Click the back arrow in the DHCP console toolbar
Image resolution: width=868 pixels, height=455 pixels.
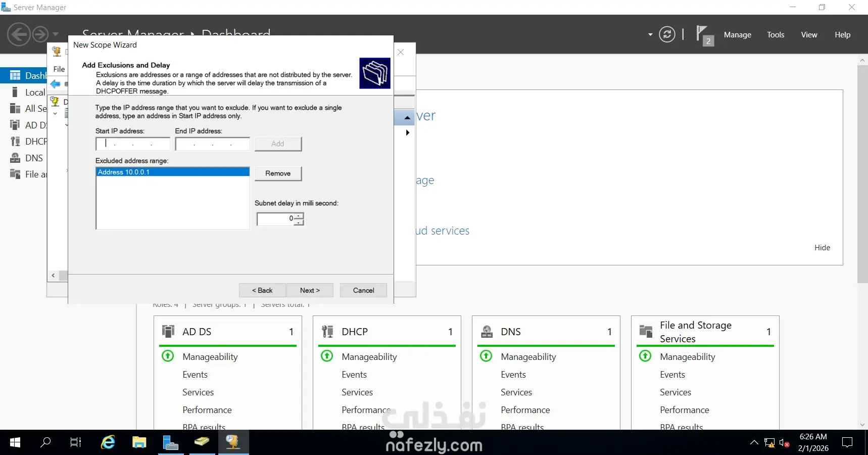coord(55,84)
